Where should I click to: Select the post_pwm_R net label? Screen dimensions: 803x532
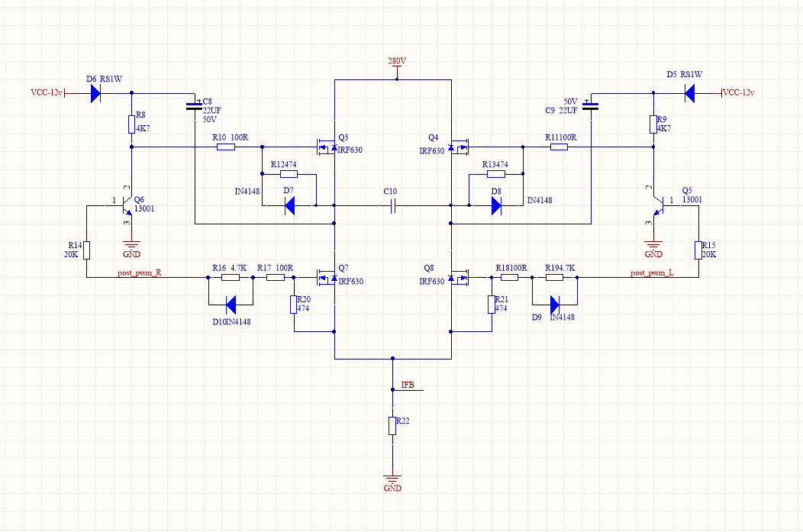[138, 272]
